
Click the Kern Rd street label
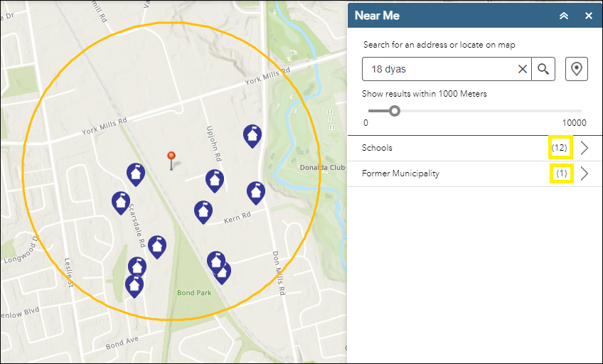click(x=238, y=218)
